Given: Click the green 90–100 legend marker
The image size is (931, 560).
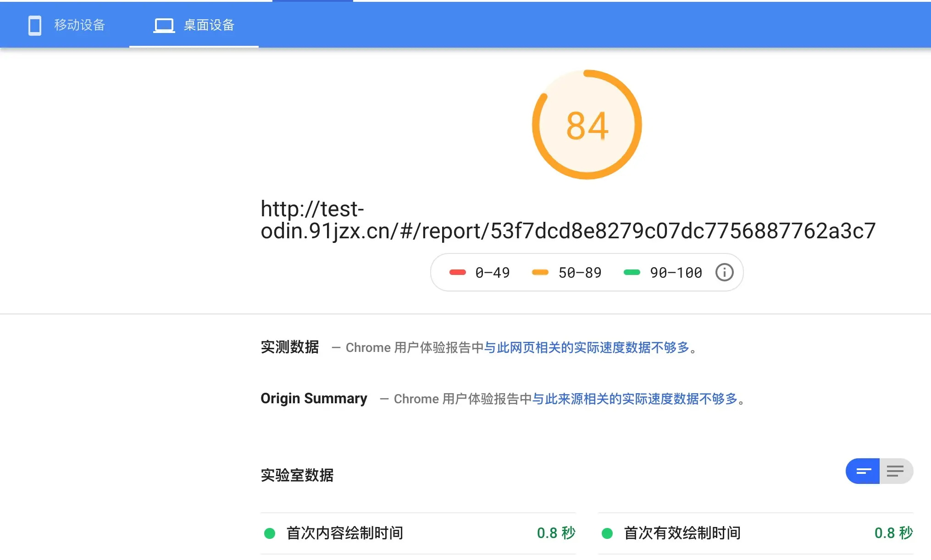Looking at the screenshot, I should tap(632, 272).
